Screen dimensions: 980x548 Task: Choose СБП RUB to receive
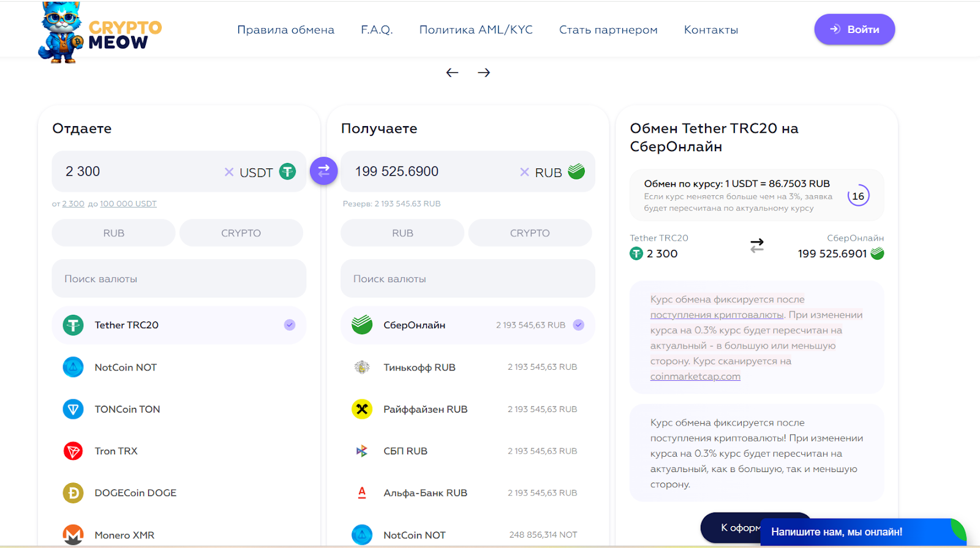(x=468, y=451)
